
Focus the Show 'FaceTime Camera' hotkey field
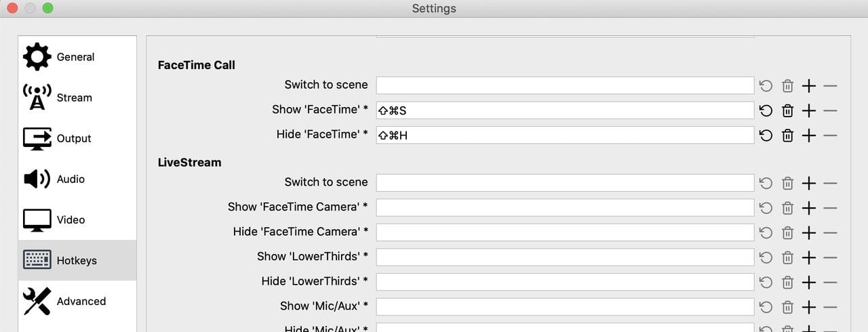pyautogui.click(x=565, y=207)
